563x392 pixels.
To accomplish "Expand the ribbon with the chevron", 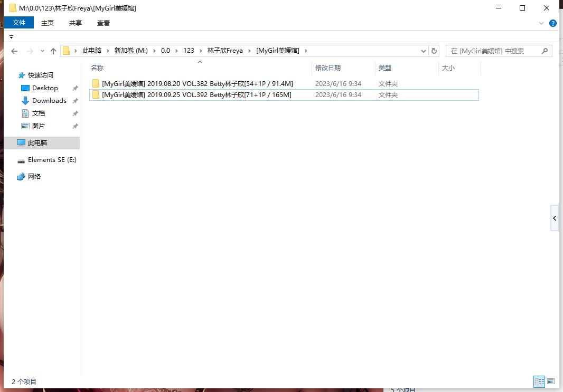I will (x=541, y=23).
